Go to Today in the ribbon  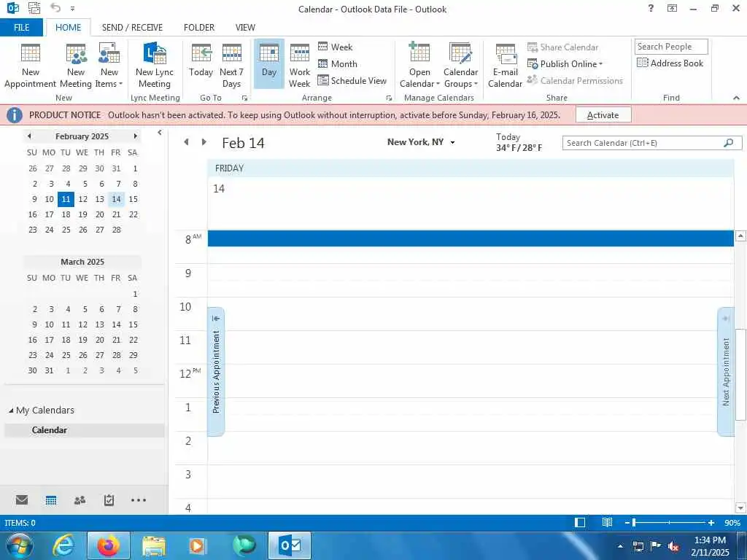[201, 60]
